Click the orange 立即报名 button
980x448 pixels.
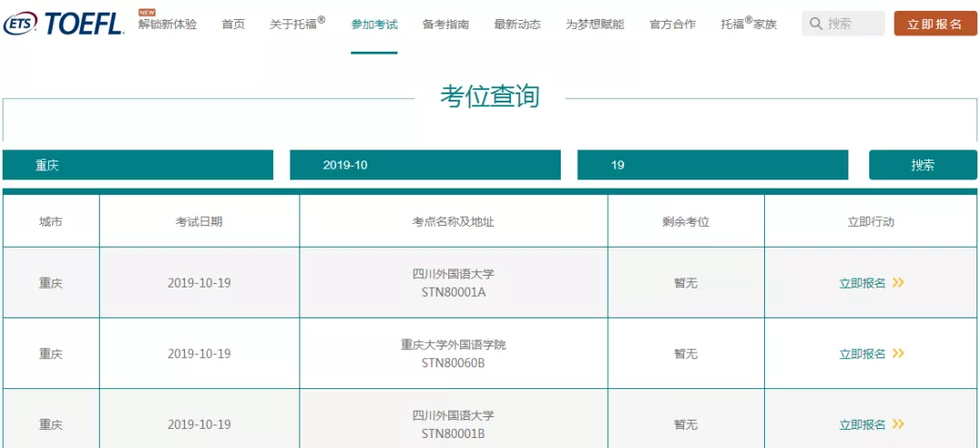[935, 24]
